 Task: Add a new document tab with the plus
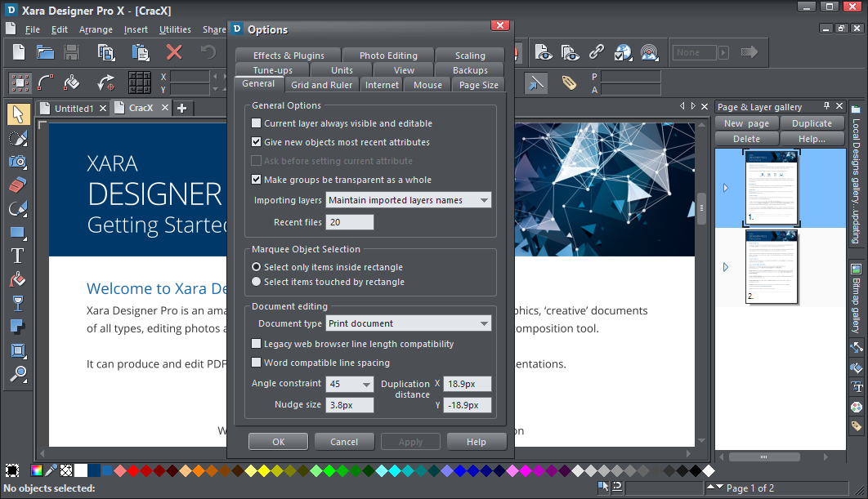pyautogui.click(x=182, y=109)
